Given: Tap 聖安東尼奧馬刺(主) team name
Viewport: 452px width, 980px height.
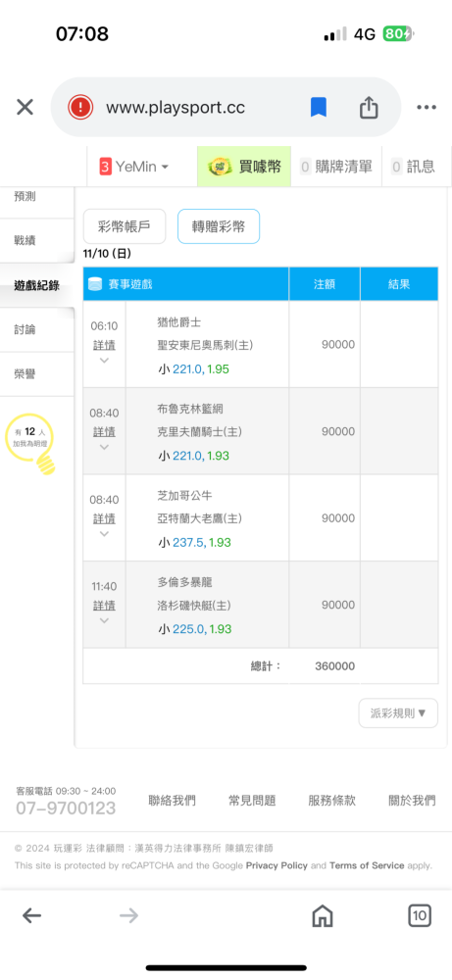Looking at the screenshot, I should 205,345.
